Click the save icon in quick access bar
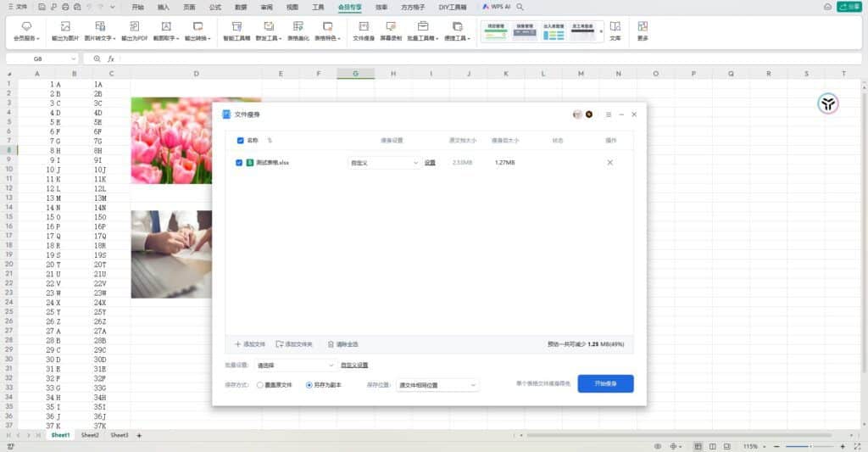 point(42,7)
